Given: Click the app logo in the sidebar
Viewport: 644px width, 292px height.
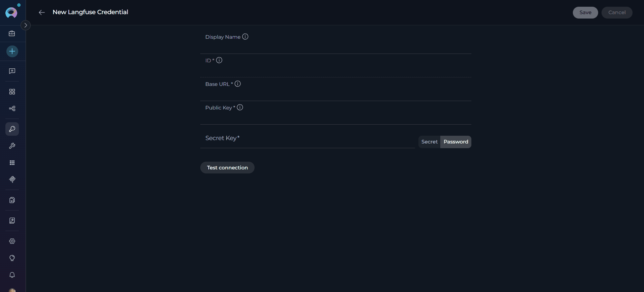Looking at the screenshot, I should (11, 12).
